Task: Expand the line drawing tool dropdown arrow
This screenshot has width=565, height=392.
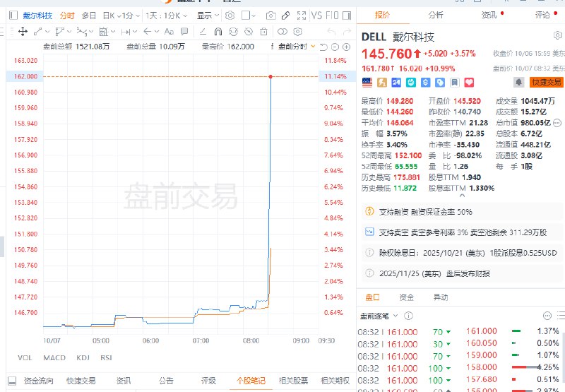Action: 47,32
